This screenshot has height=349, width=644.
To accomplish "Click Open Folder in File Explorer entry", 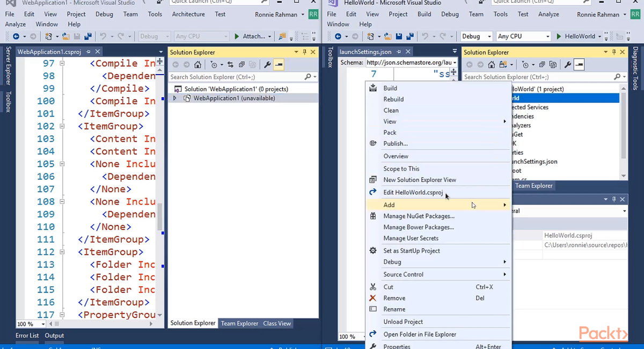I will click(x=437, y=334).
